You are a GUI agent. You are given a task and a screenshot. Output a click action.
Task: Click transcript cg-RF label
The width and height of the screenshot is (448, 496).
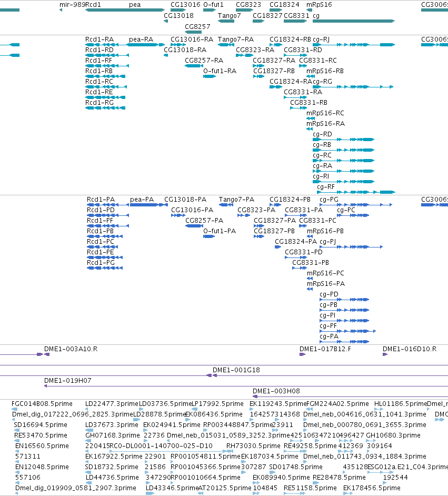[326, 187]
